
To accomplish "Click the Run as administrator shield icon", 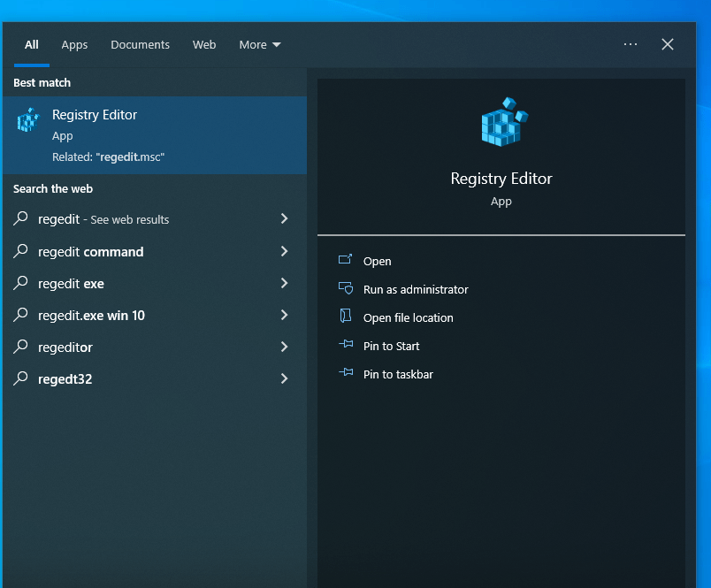I will pyautogui.click(x=346, y=289).
